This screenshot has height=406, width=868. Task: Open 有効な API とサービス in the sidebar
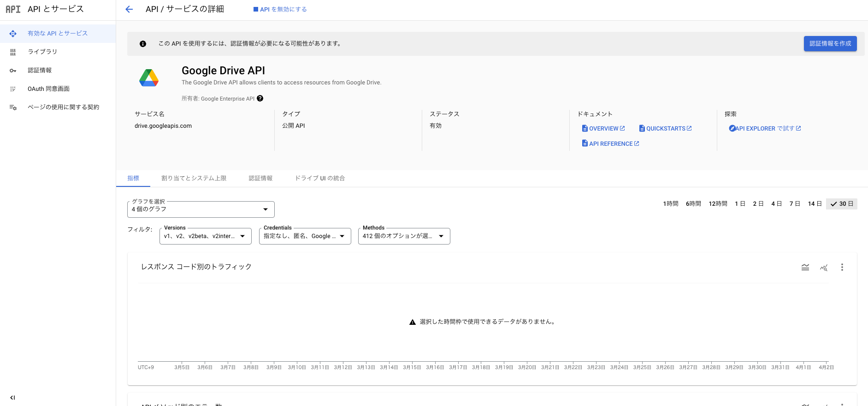58,33
